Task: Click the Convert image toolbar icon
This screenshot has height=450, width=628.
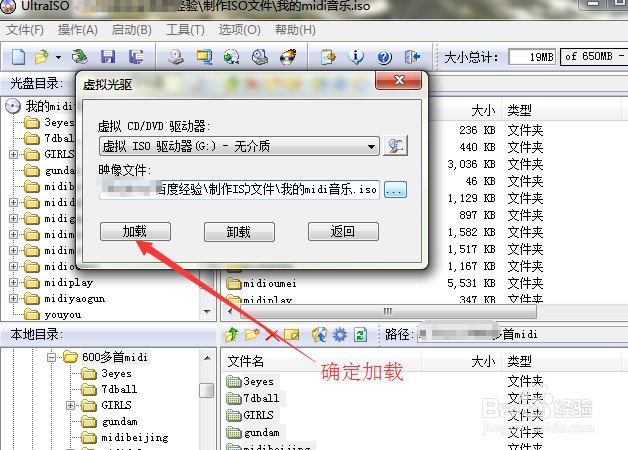Action: tap(232, 57)
